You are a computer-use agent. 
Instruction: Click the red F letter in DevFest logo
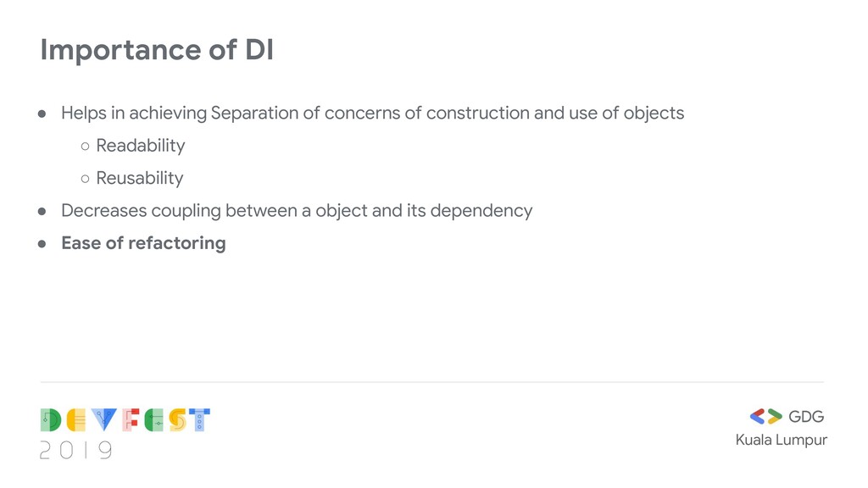click(x=131, y=420)
